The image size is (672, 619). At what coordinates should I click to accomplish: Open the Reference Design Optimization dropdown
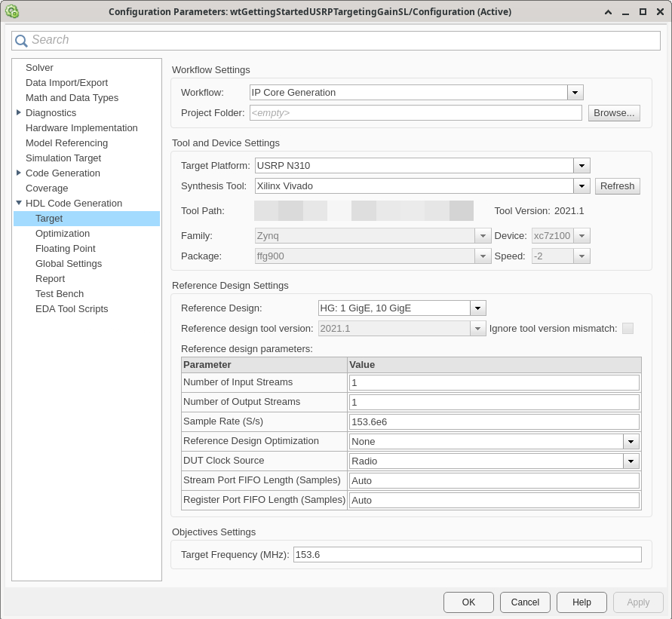631,441
